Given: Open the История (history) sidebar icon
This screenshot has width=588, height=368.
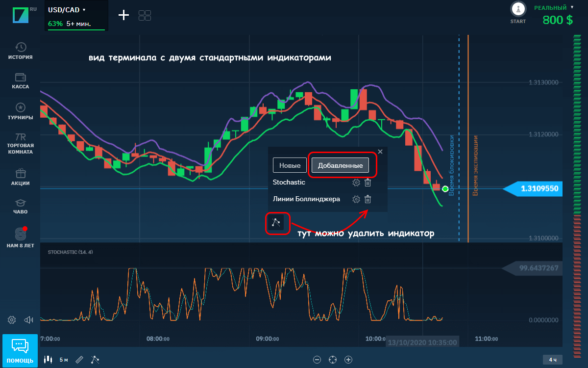Looking at the screenshot, I should click(21, 47).
